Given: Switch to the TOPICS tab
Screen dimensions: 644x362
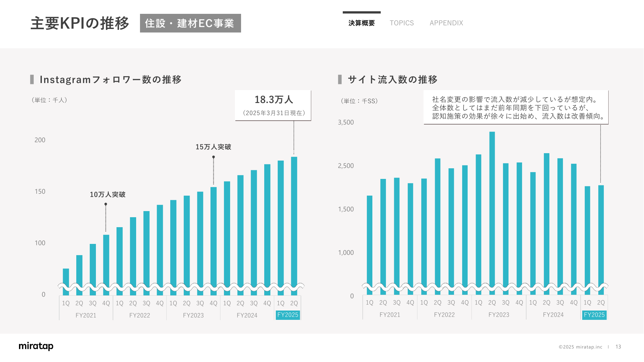Looking at the screenshot, I should pyautogui.click(x=402, y=23).
